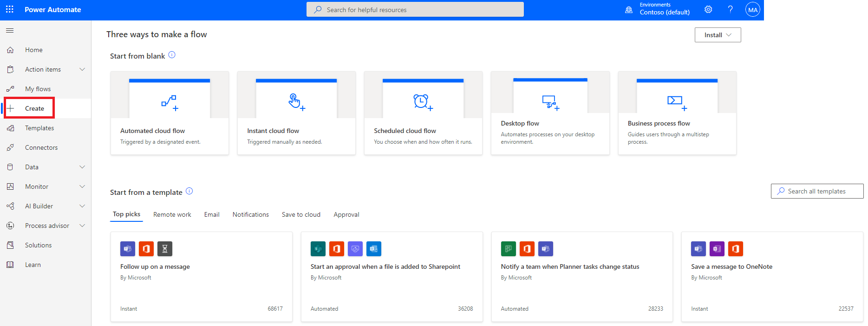The image size is (868, 326).
Task: Click info icon beside Start from blank
Action: coord(172,55)
